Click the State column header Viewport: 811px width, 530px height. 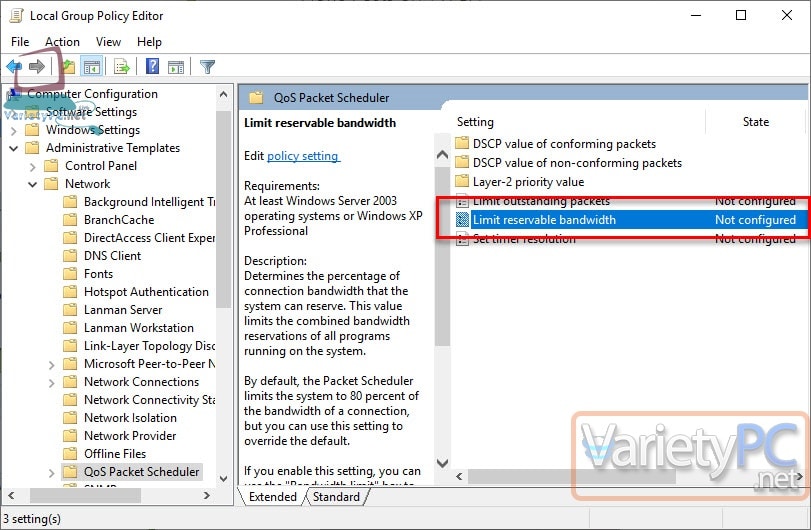coord(756,122)
